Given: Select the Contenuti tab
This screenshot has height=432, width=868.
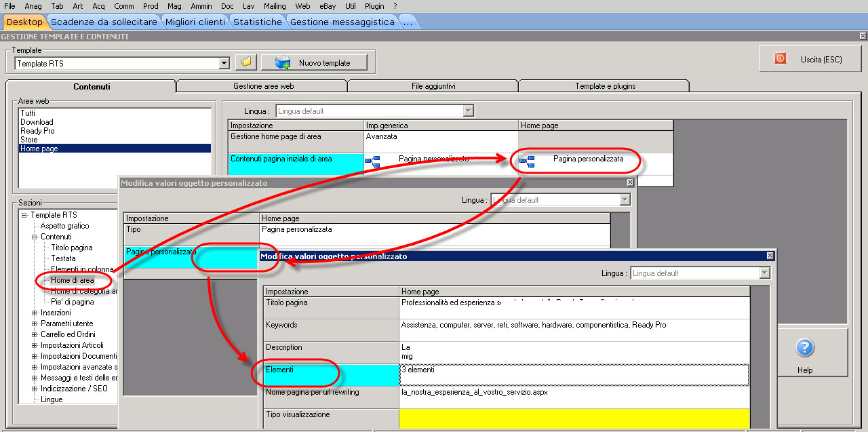Looking at the screenshot, I should click(x=92, y=86).
